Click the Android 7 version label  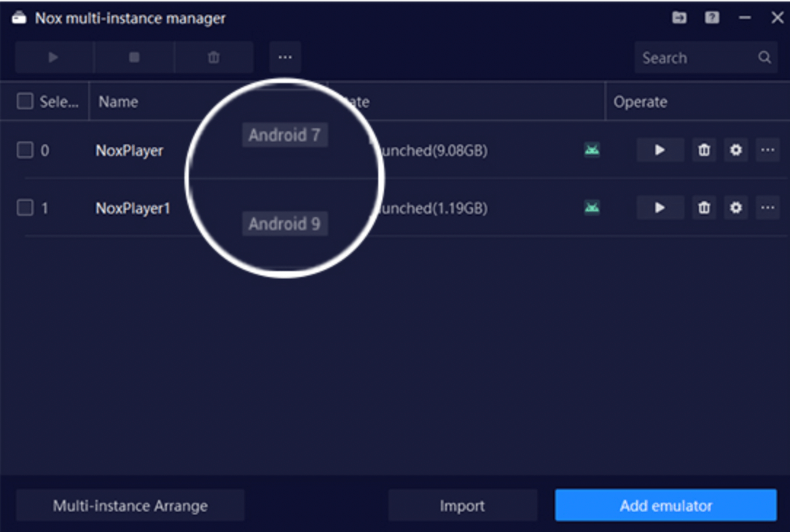pyautogui.click(x=285, y=135)
